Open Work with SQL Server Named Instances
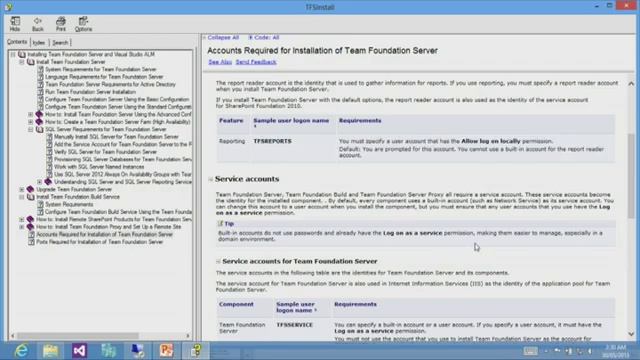The height and width of the screenshot is (360, 640). pos(99,167)
